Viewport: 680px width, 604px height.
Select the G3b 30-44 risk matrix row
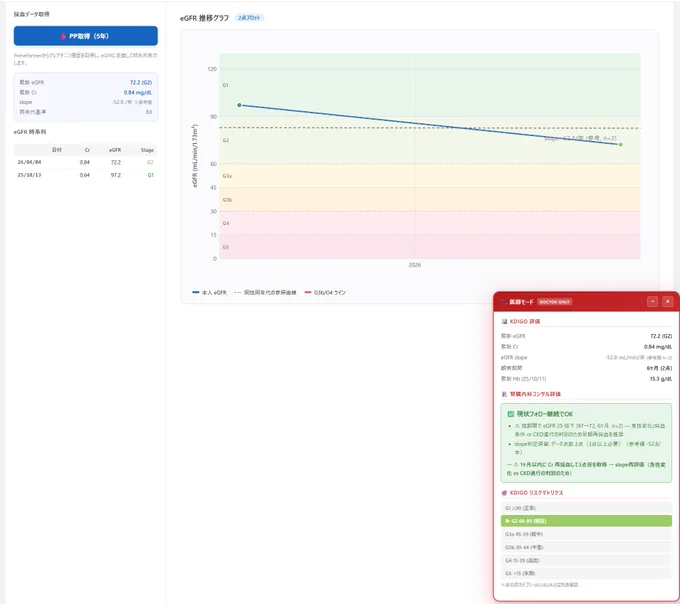(586, 547)
